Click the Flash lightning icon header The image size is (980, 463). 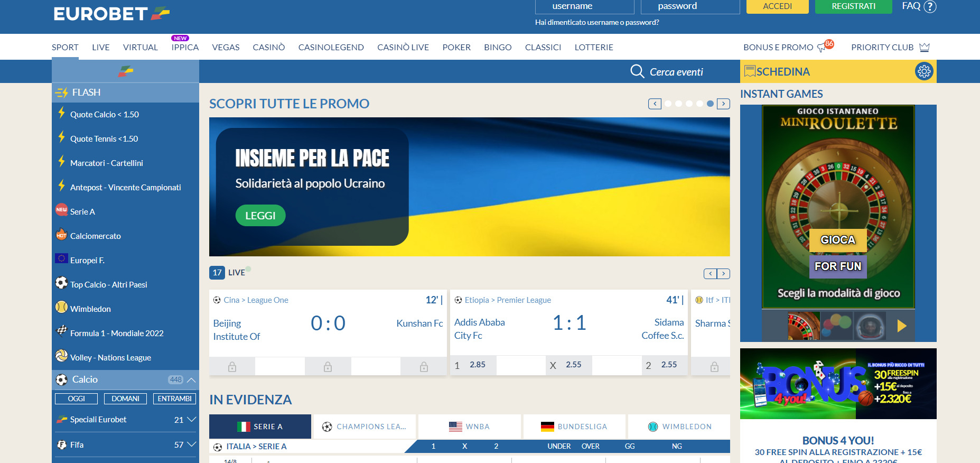click(x=61, y=92)
